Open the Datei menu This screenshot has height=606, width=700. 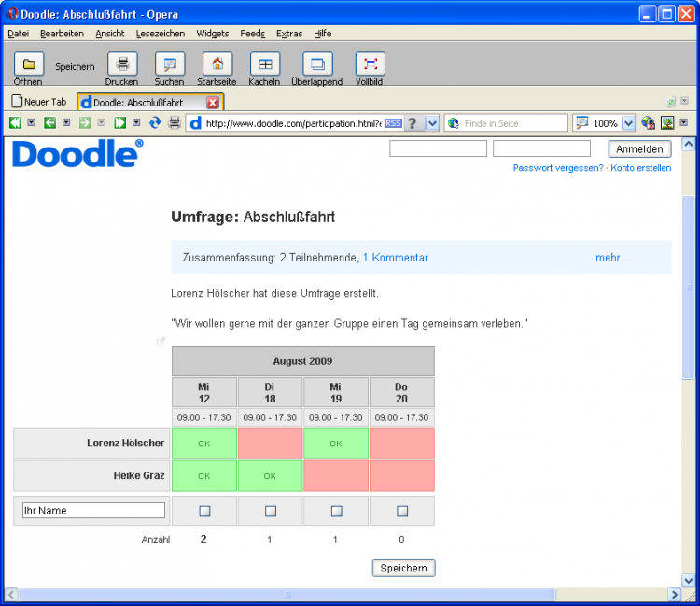(x=19, y=34)
